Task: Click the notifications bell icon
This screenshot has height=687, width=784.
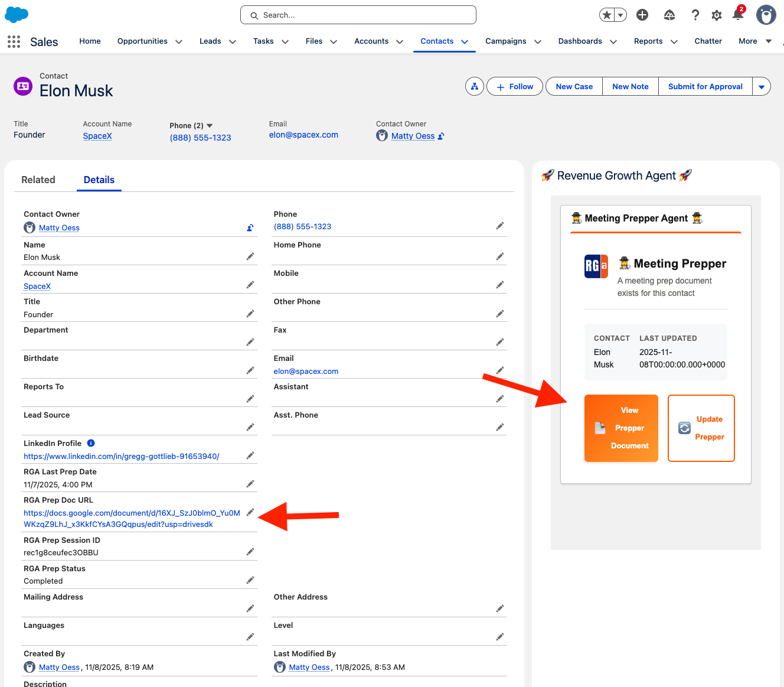Action: click(x=738, y=15)
